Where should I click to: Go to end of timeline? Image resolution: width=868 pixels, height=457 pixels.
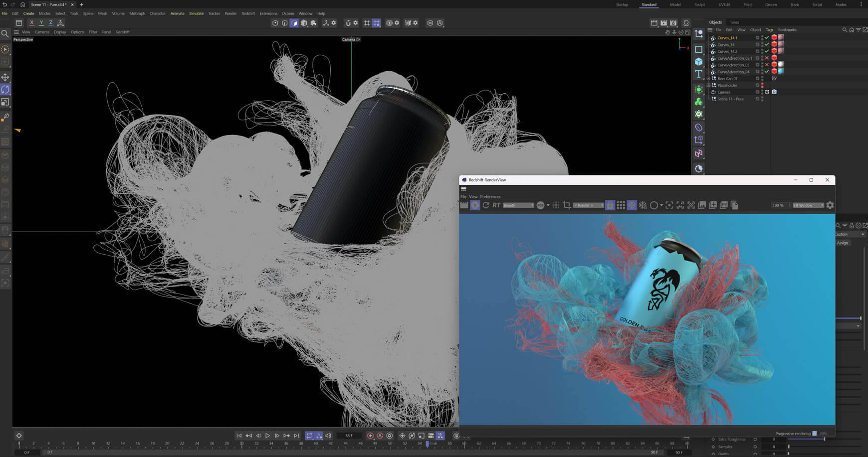(296, 436)
